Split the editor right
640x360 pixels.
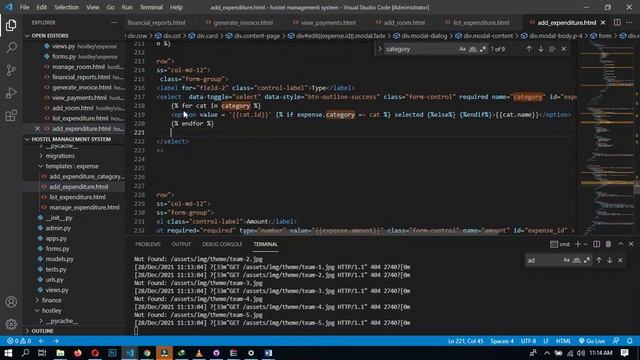pyautogui.click(x=617, y=22)
